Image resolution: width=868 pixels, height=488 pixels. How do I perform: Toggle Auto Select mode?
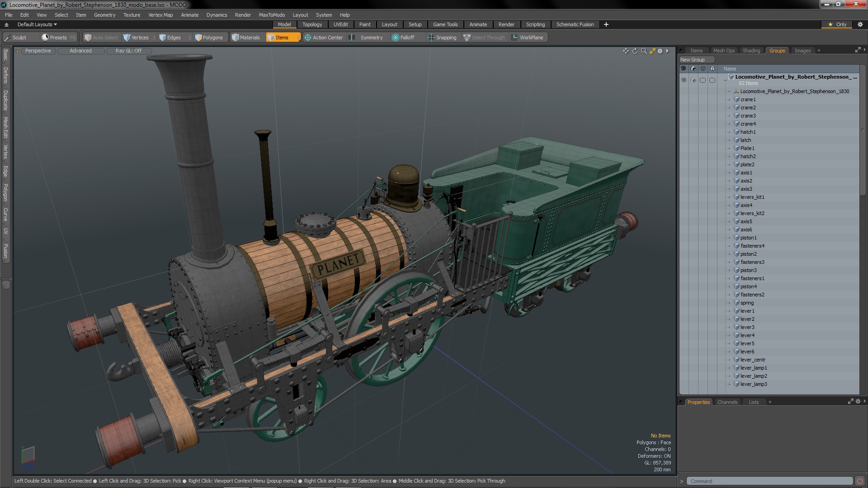point(101,38)
